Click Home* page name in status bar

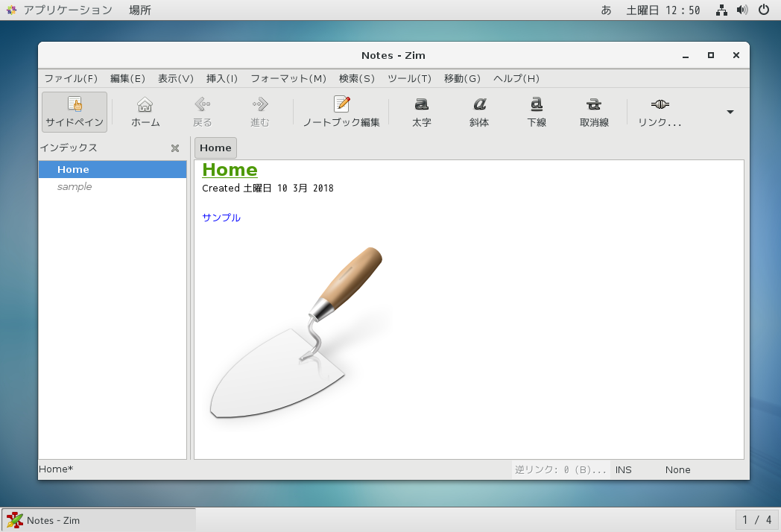[x=56, y=469]
